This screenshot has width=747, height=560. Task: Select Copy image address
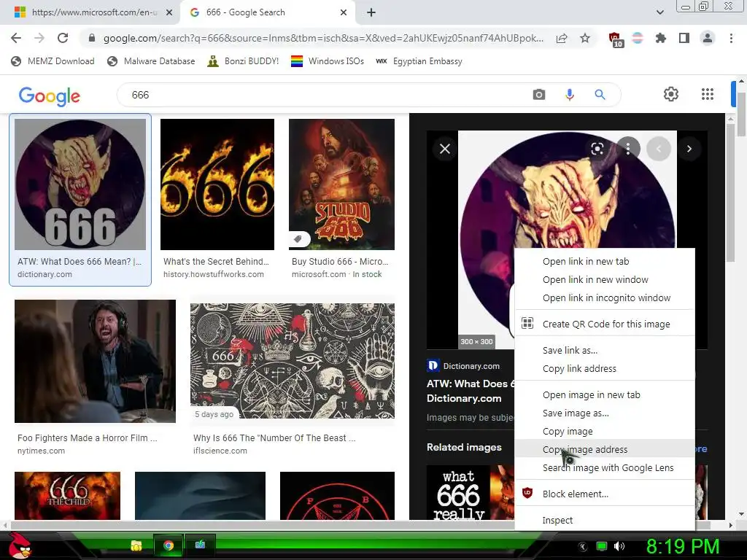605,449
